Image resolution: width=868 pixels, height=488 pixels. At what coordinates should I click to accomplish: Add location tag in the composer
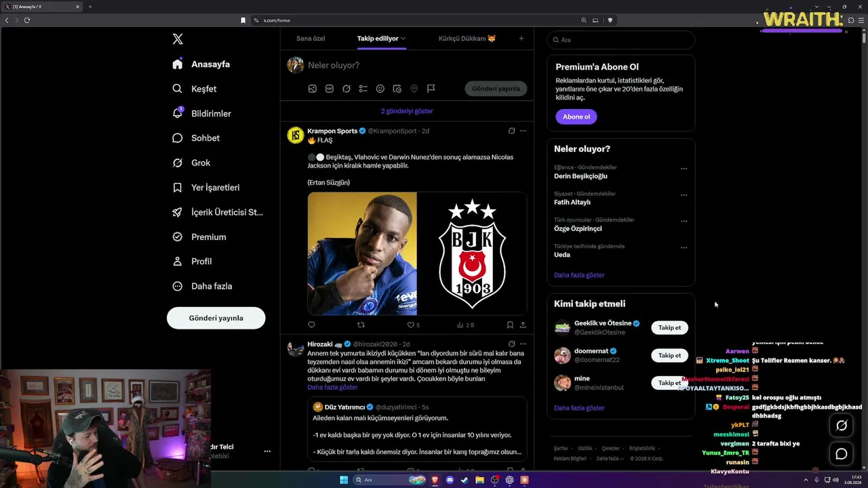(414, 89)
